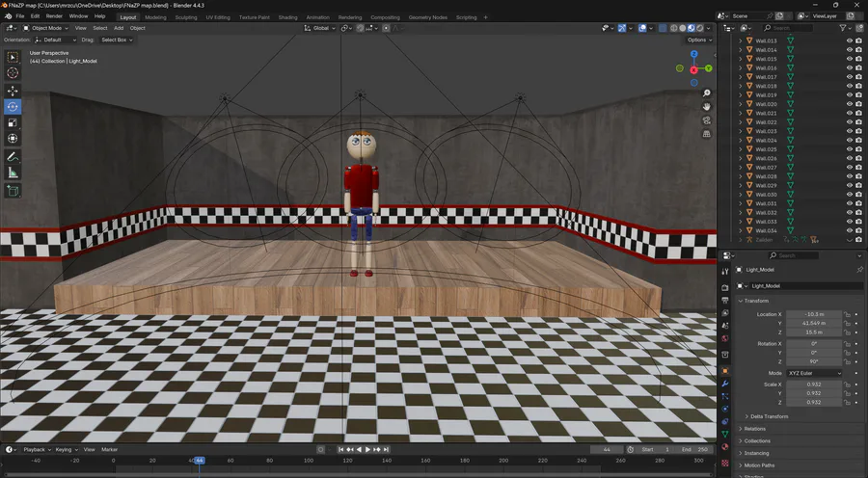Screen dimensions: 868x478
Task: Toggle X-ray mode in viewport header
Action: click(663, 28)
